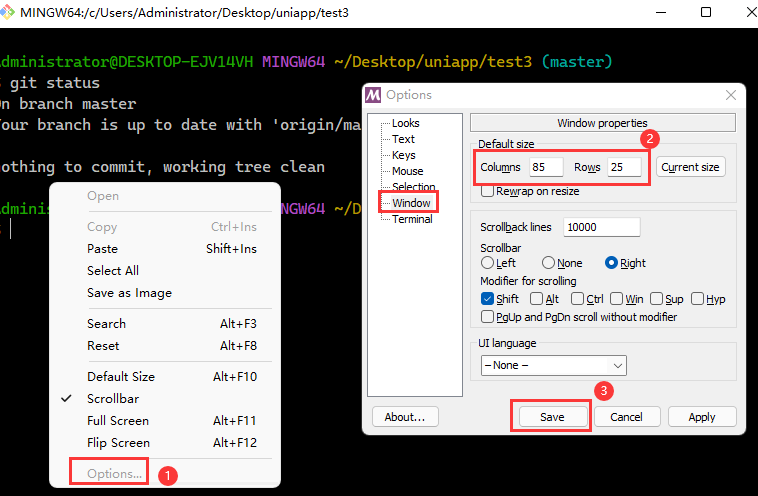The width and height of the screenshot is (758, 496).
Task: Check the Alt scrolling modifier
Action: (536, 299)
